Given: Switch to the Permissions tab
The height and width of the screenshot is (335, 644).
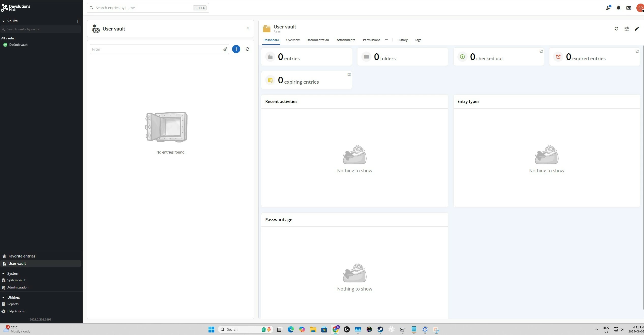Looking at the screenshot, I should [x=371, y=40].
